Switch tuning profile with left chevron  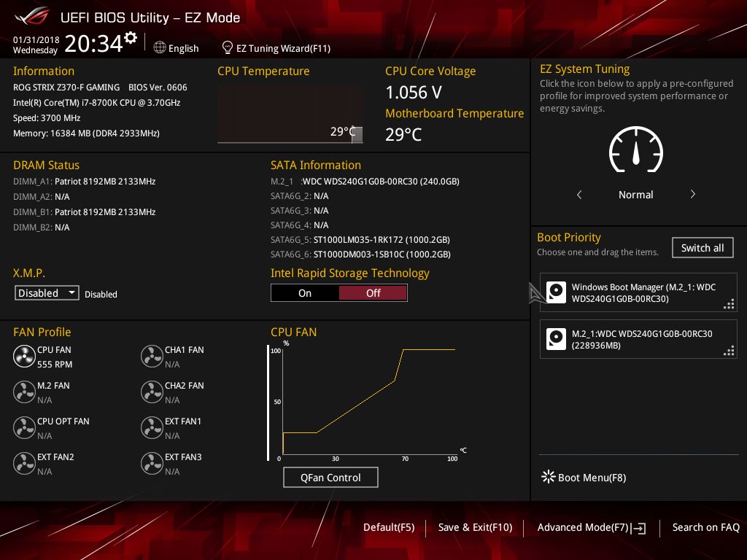[579, 194]
